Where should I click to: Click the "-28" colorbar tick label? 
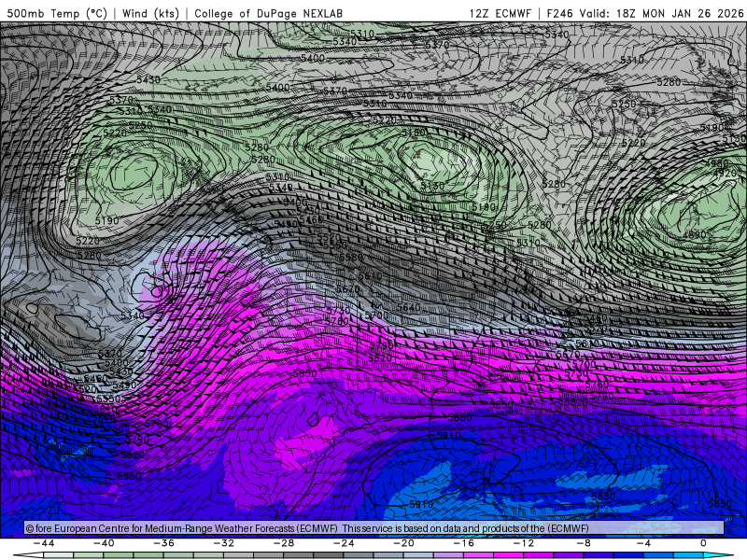pyautogui.click(x=284, y=543)
